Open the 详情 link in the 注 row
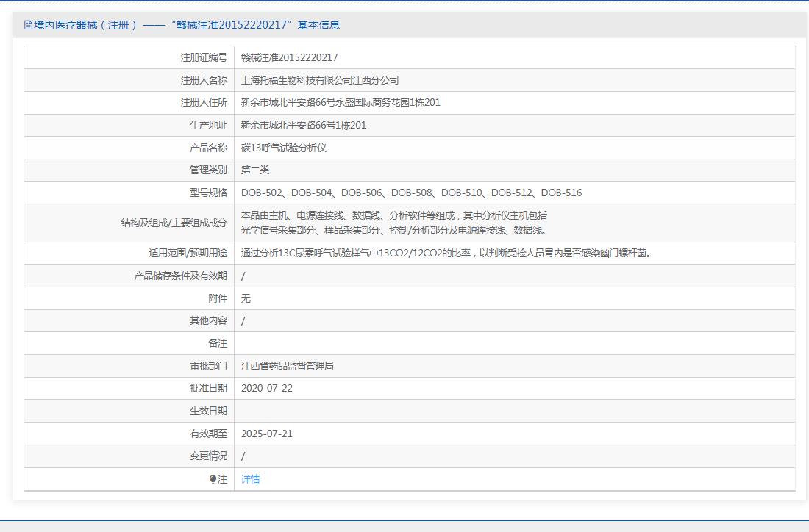 point(250,479)
